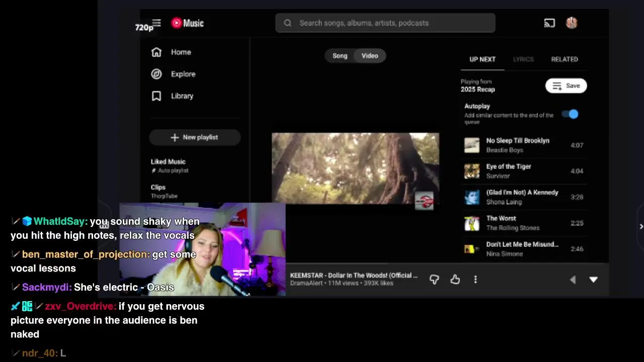Play The Worst by Rolling Stones

[523, 223]
